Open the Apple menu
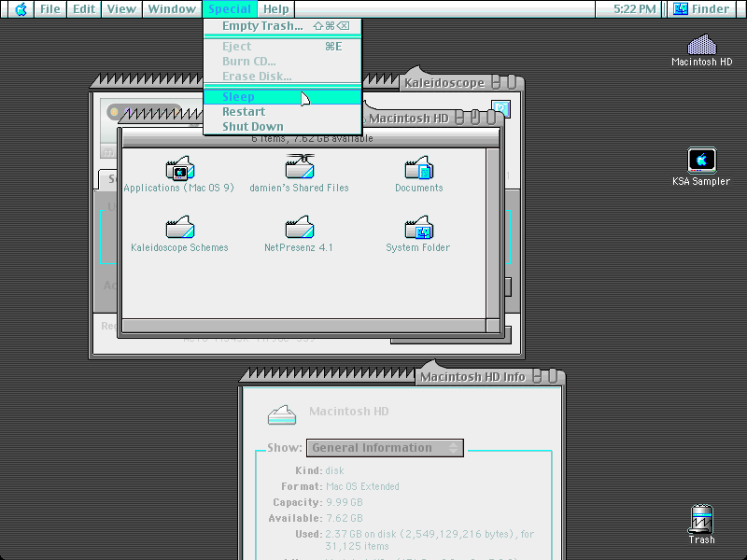 point(21,9)
